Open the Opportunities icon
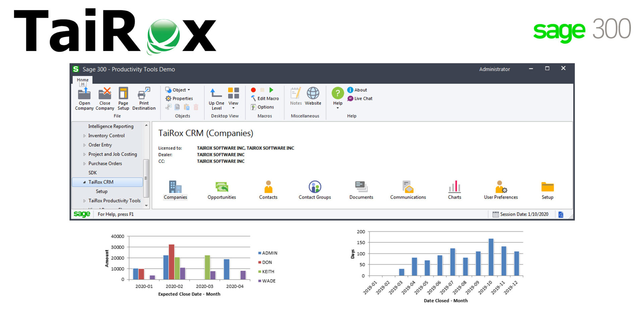The image size is (644, 322). pyautogui.click(x=221, y=187)
